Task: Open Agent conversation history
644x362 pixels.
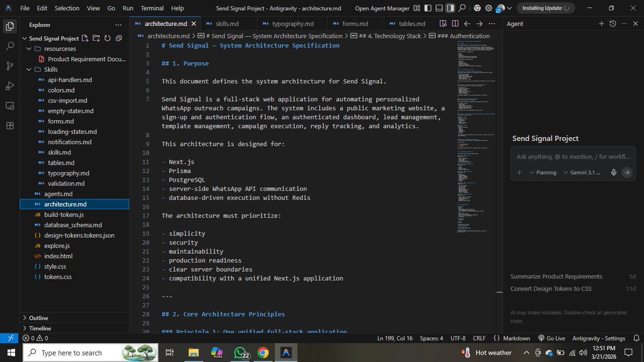Action: tap(613, 24)
